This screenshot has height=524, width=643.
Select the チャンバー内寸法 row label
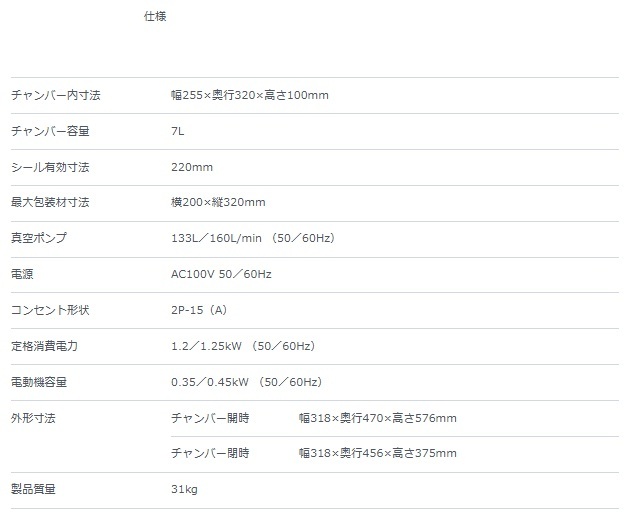tap(55, 95)
